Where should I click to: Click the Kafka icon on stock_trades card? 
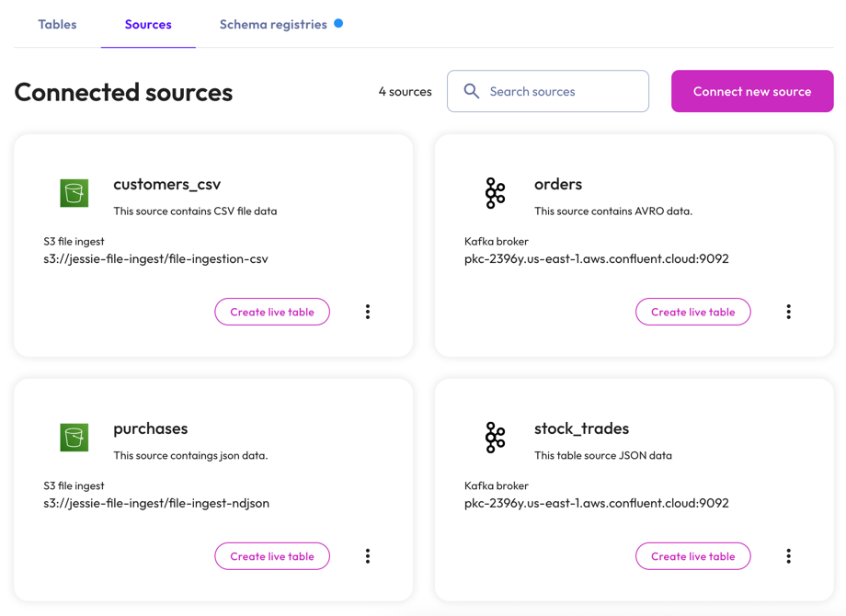click(495, 438)
